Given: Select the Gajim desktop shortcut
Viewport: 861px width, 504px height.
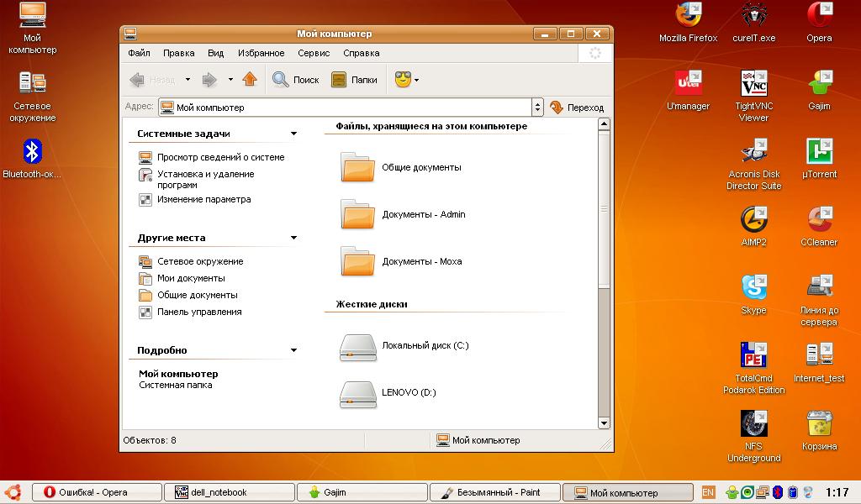Looking at the screenshot, I should click(819, 91).
